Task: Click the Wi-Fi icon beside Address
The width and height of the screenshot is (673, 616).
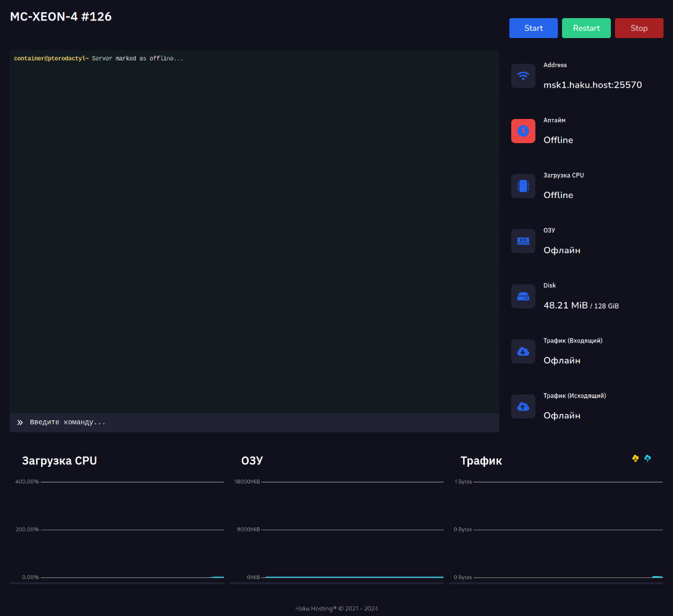Action: coord(523,76)
